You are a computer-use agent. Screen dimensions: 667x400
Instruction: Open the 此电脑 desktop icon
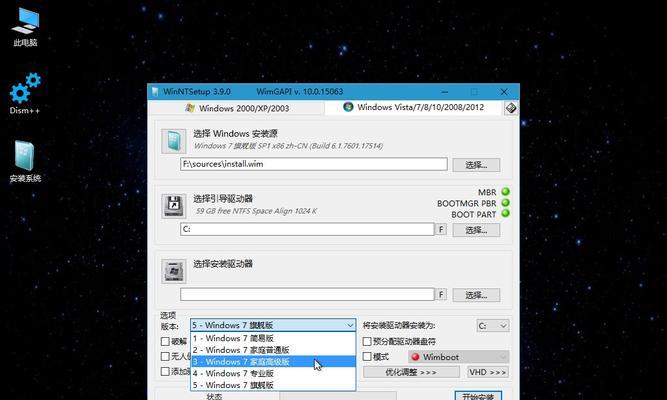pyautogui.click(x=26, y=26)
